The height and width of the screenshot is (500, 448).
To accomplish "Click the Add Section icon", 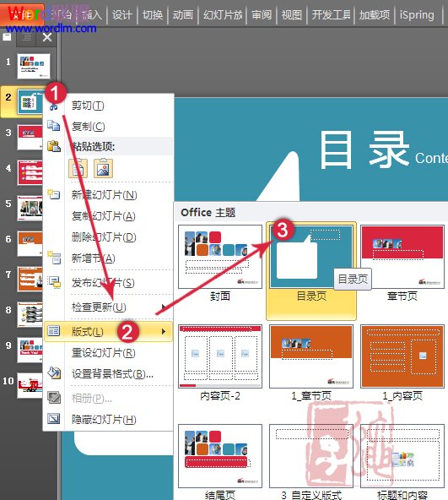I will pyautogui.click(x=54, y=258).
